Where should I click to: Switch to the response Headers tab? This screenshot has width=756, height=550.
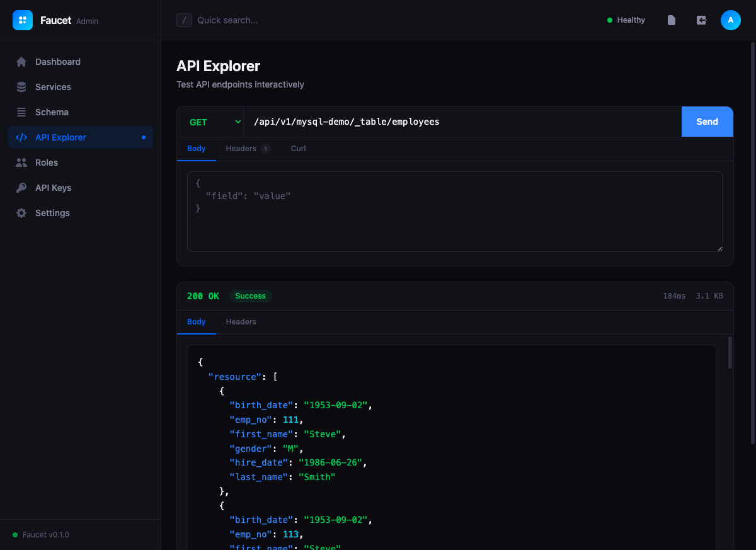(241, 322)
